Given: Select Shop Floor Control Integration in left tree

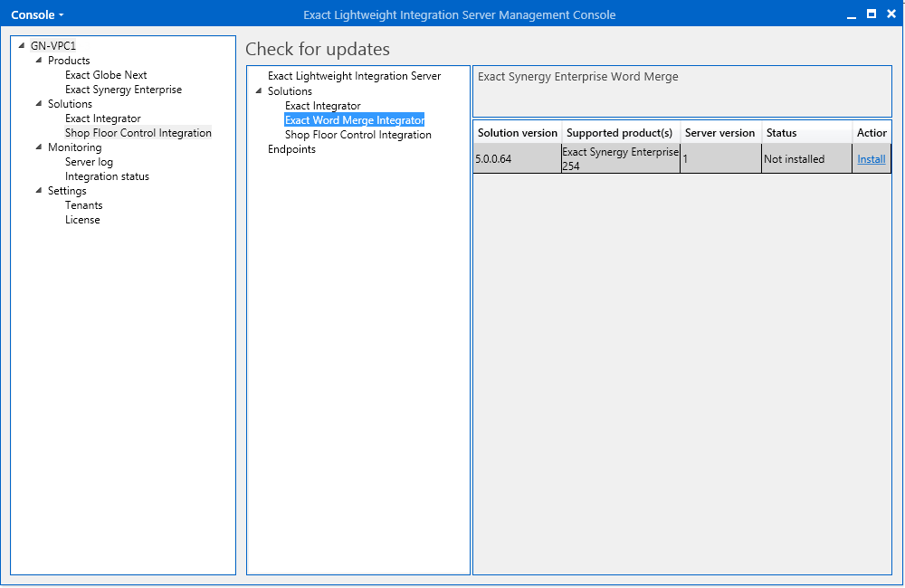Looking at the screenshot, I should click(138, 133).
